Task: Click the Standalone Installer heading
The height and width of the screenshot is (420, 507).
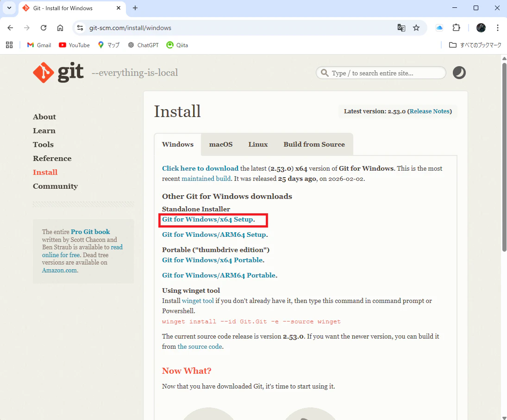Action: [196, 209]
